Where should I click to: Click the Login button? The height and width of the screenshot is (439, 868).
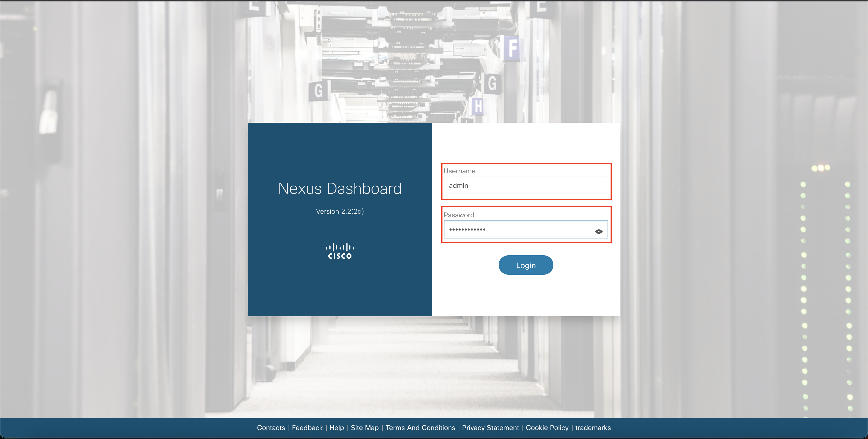click(x=526, y=265)
